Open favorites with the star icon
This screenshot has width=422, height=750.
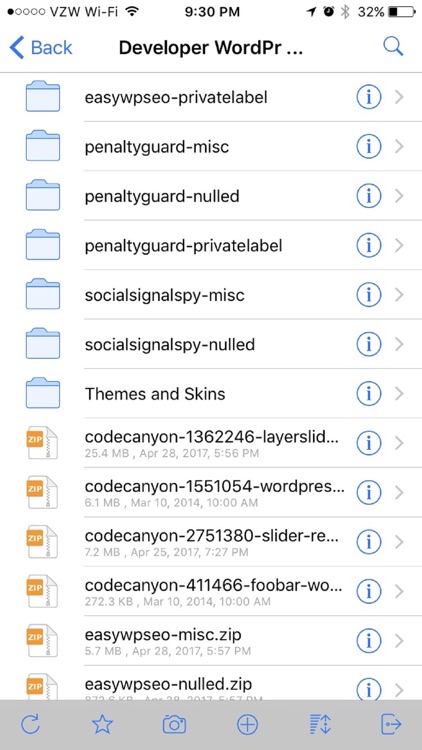coord(102,725)
